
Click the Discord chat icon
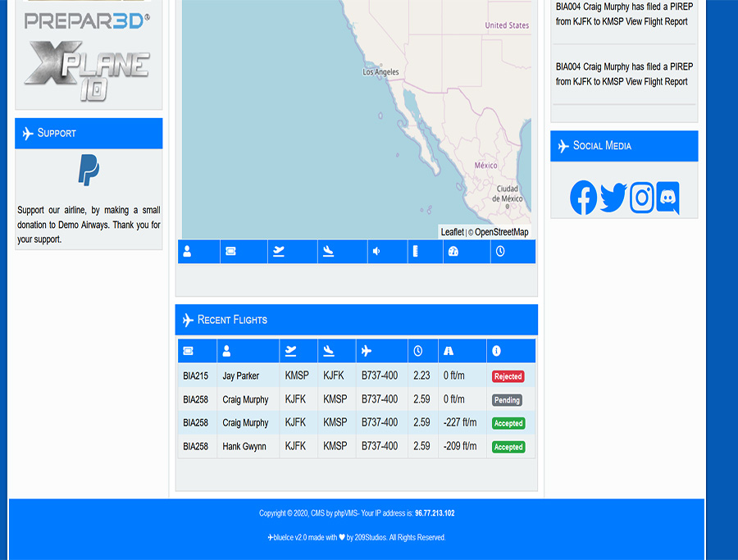[667, 198]
